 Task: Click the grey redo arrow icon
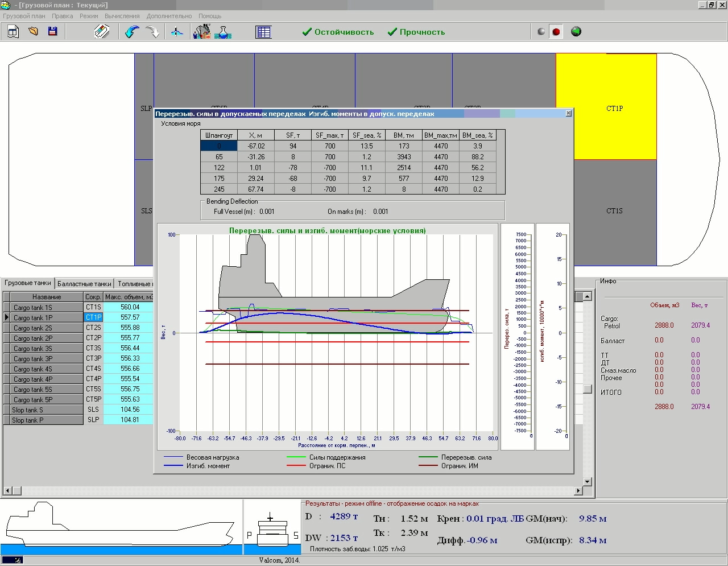[x=152, y=32]
